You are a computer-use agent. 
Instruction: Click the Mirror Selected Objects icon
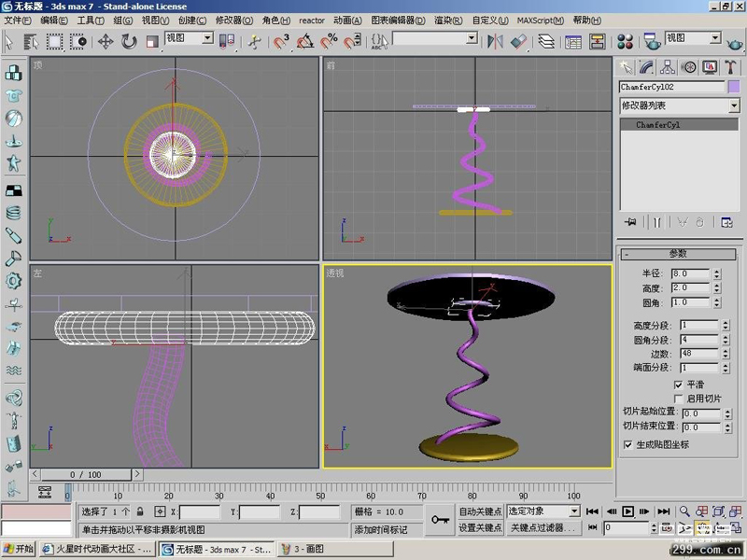[x=495, y=41]
